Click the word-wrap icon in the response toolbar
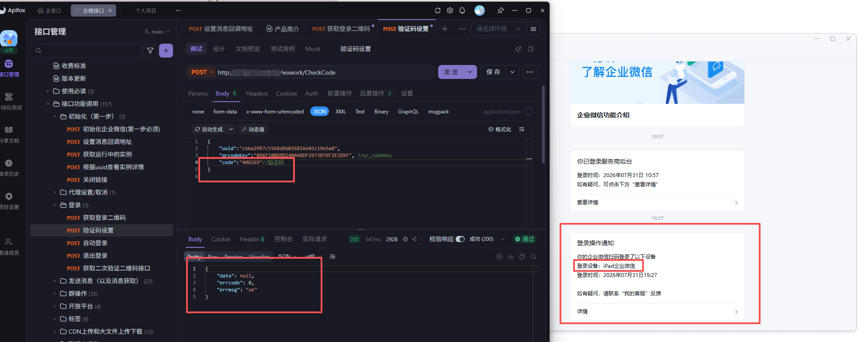Viewport: 868px width, 342px height. (332, 256)
